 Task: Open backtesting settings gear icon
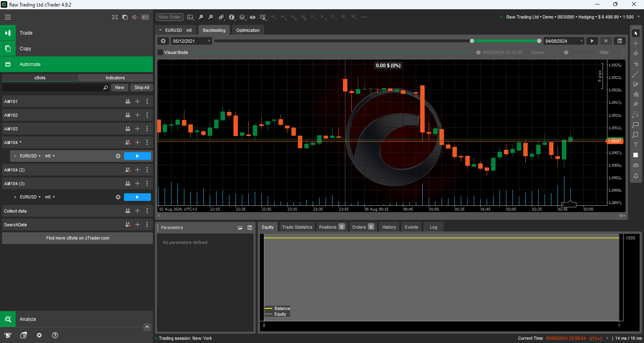pyautogui.click(x=163, y=41)
